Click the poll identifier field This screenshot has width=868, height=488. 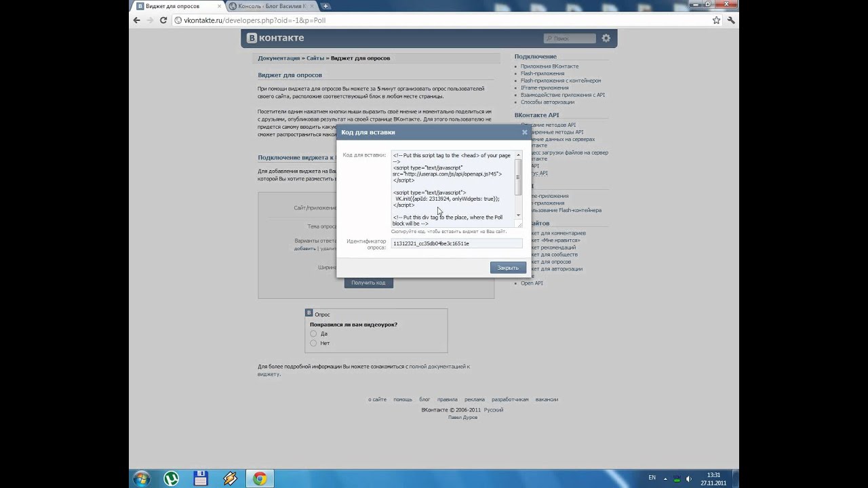(x=456, y=243)
